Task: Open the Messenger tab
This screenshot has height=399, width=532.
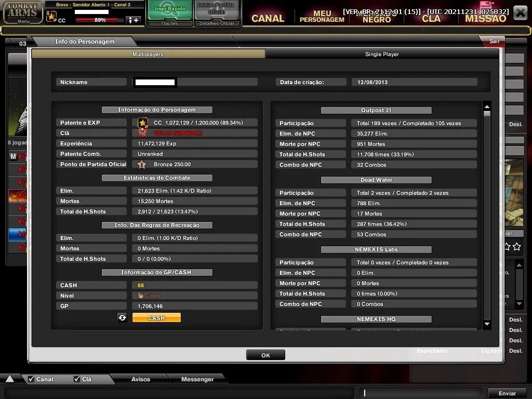Action: coord(197,379)
